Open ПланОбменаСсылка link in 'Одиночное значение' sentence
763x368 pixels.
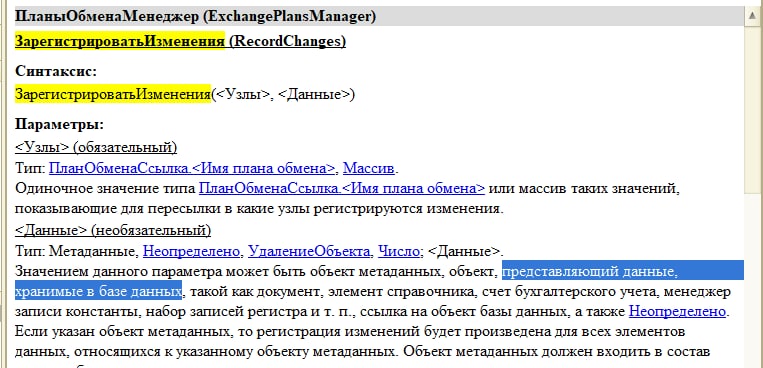click(342, 189)
